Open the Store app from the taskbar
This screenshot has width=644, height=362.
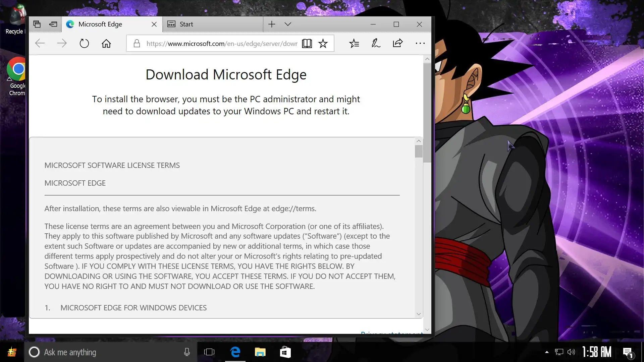tap(285, 352)
